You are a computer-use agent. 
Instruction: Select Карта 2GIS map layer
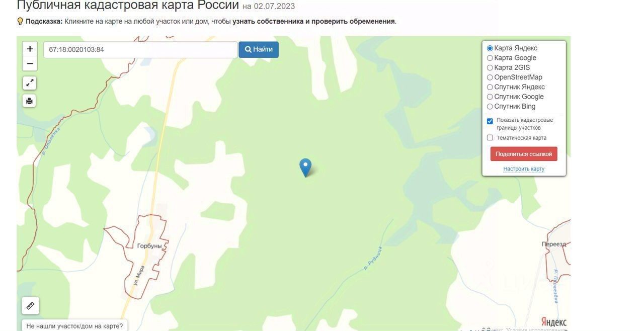490,67
